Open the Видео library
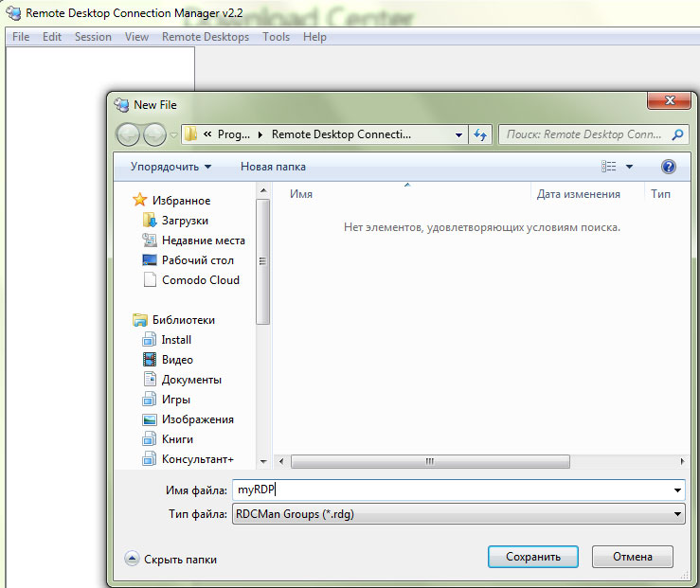This screenshot has width=700, height=588. (177, 360)
